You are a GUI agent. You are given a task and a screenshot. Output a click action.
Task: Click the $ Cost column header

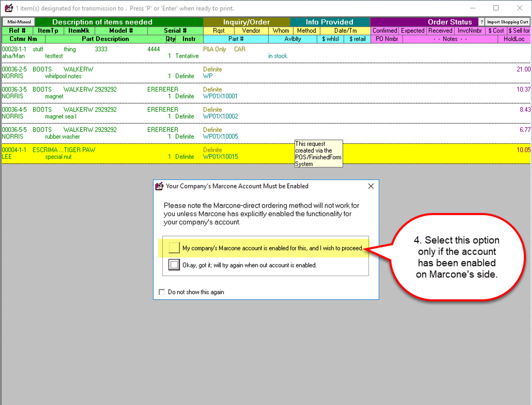496,31
